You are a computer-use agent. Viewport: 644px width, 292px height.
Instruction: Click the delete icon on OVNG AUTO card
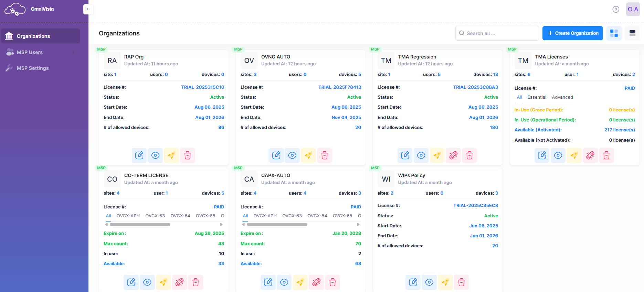tap(324, 155)
